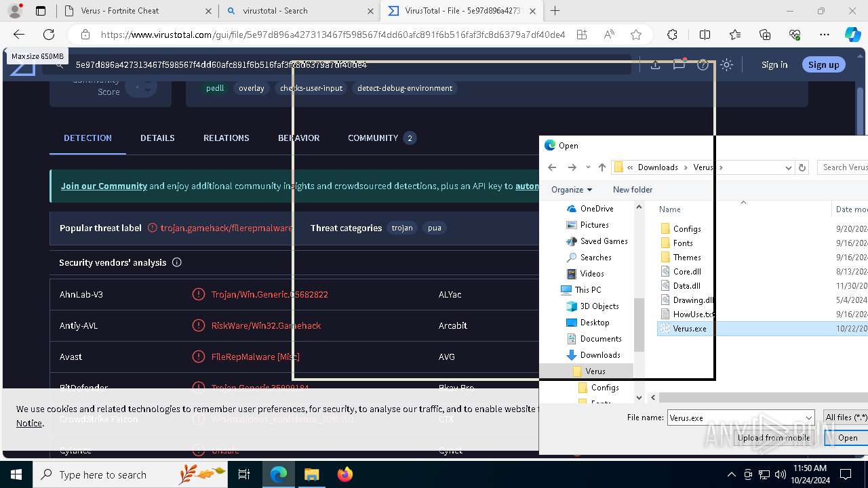Open the RELATIONS tab
This screenshot has width=868, height=488.
[226, 138]
